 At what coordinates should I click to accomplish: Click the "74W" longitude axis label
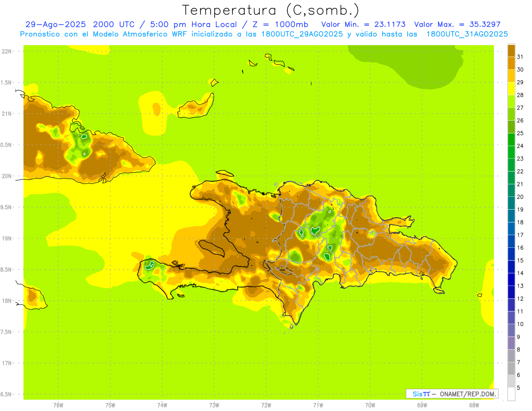click(162, 405)
